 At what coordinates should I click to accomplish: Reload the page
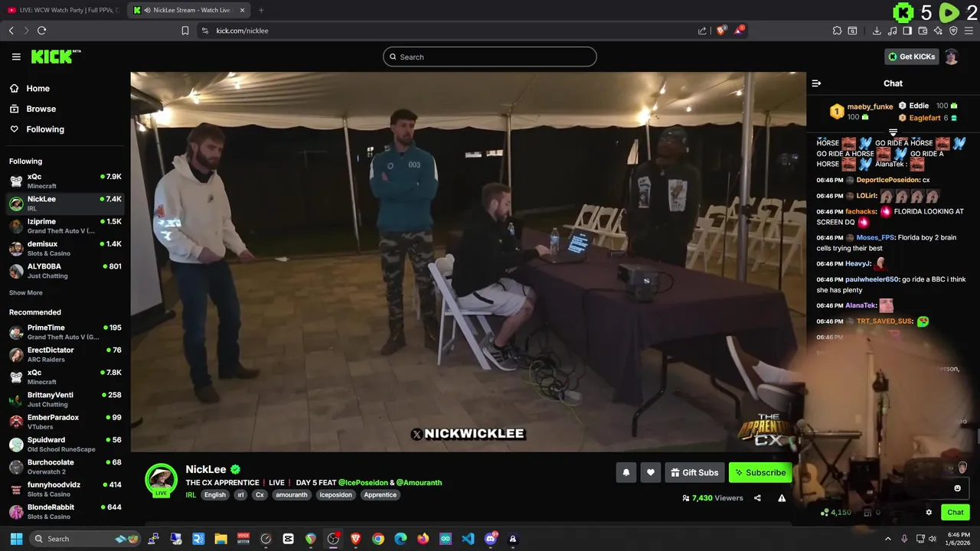pos(41,31)
